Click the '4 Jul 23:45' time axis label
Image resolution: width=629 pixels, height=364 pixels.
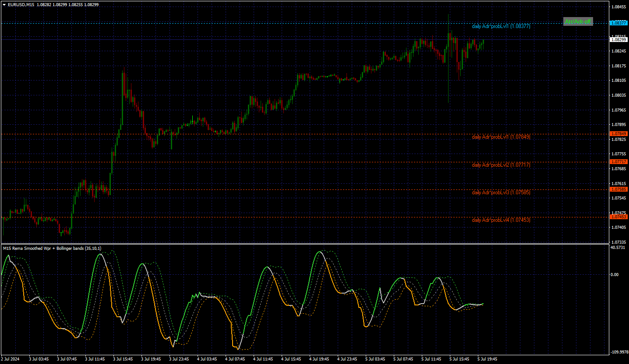tap(347, 359)
